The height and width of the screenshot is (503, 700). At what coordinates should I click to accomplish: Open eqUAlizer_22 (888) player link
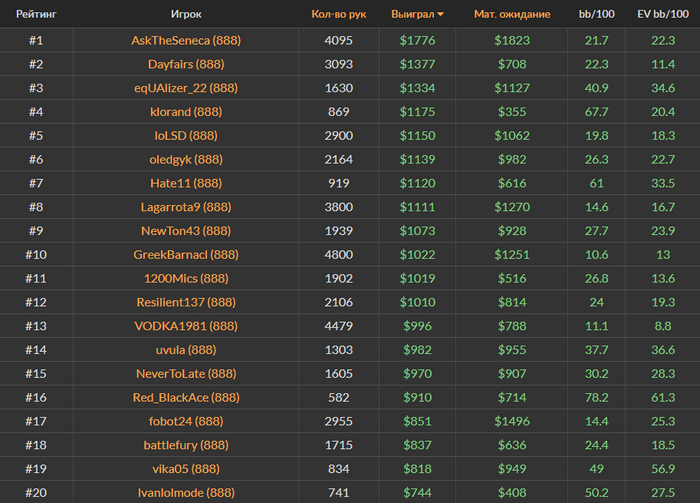(x=186, y=88)
